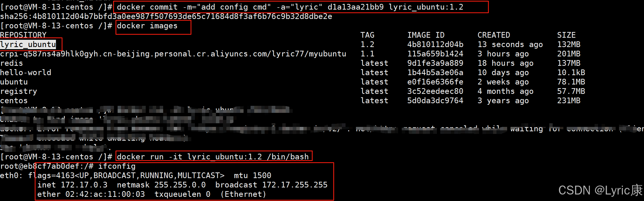Click the CREATED column header
The height and width of the screenshot is (201, 644).
click(494, 35)
